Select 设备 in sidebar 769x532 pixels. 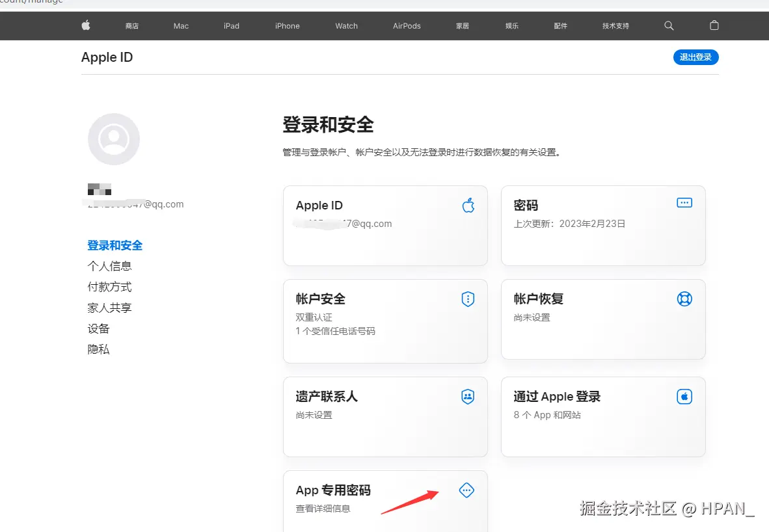[98, 328]
